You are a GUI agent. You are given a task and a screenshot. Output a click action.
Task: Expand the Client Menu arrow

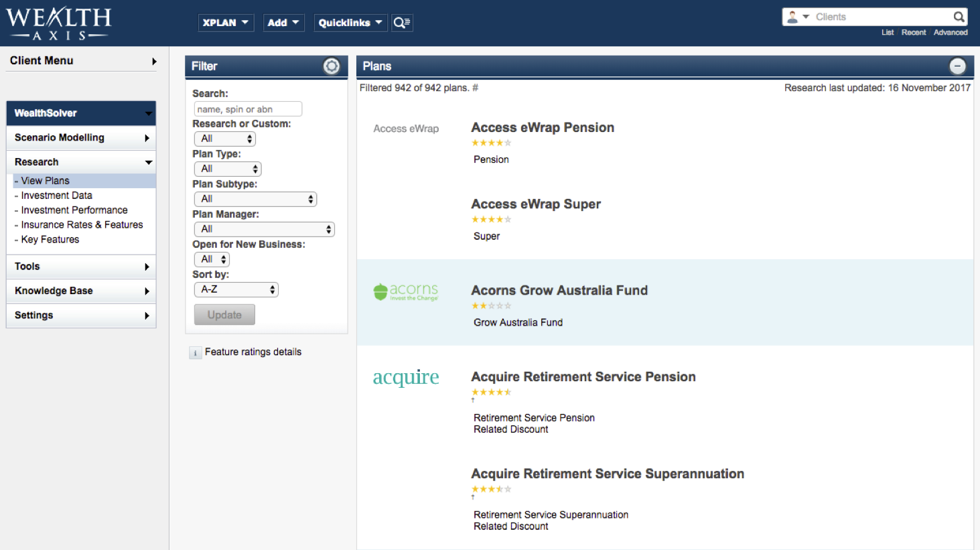click(x=154, y=61)
